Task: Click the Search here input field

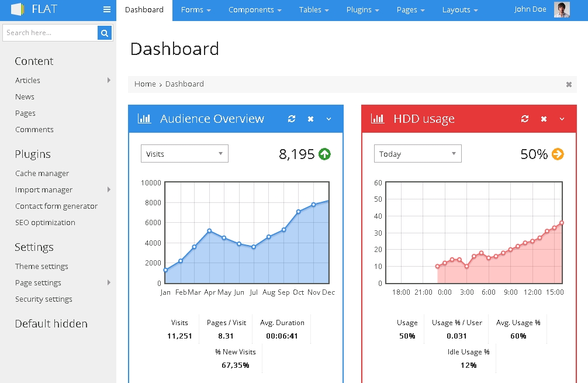Action: pyautogui.click(x=50, y=33)
